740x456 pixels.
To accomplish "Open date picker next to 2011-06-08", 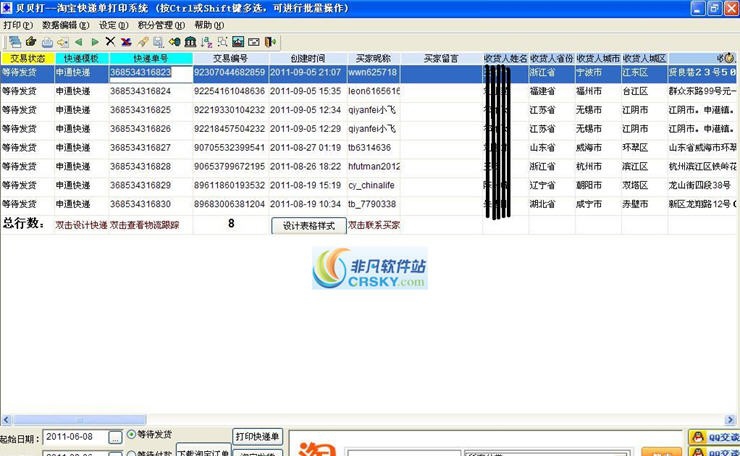I will coord(115,438).
